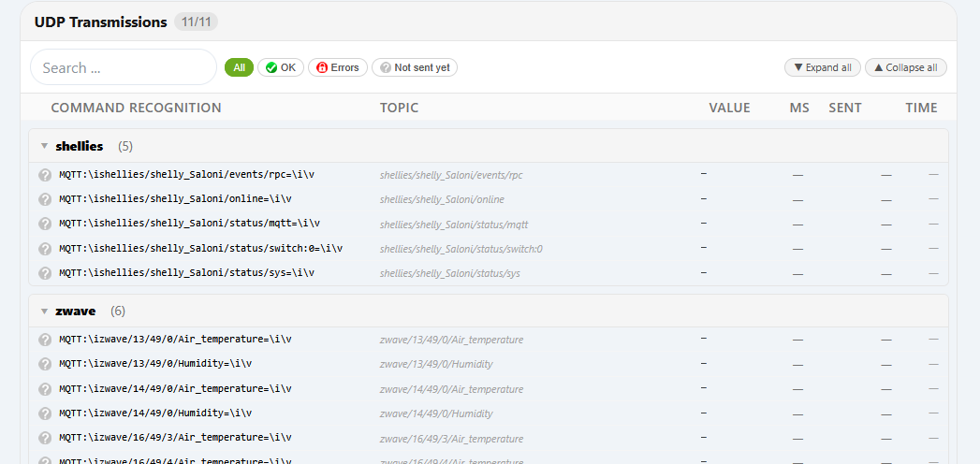Filter transmissions showing Errors only
Image resolution: width=980 pixels, height=464 pixels.
pyautogui.click(x=338, y=67)
